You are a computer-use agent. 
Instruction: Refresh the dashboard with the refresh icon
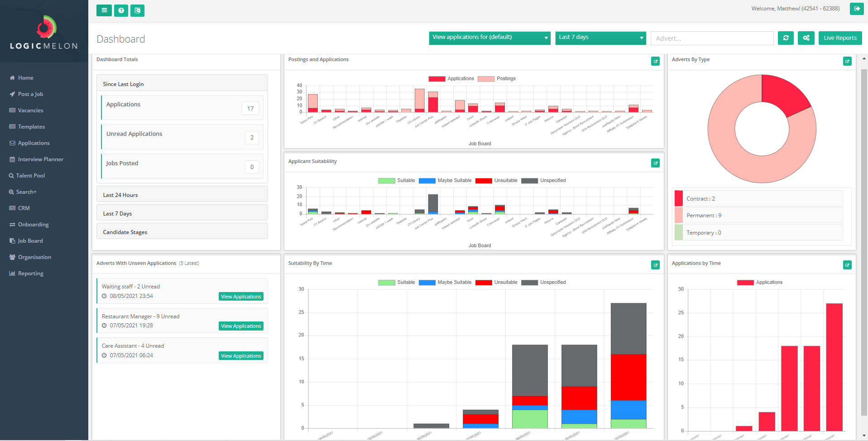pos(786,38)
